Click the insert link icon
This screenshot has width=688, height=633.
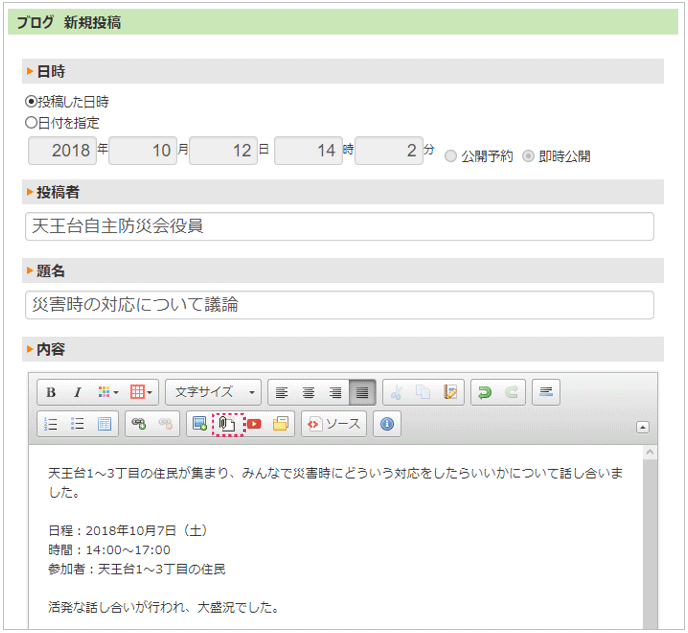pos(139,424)
